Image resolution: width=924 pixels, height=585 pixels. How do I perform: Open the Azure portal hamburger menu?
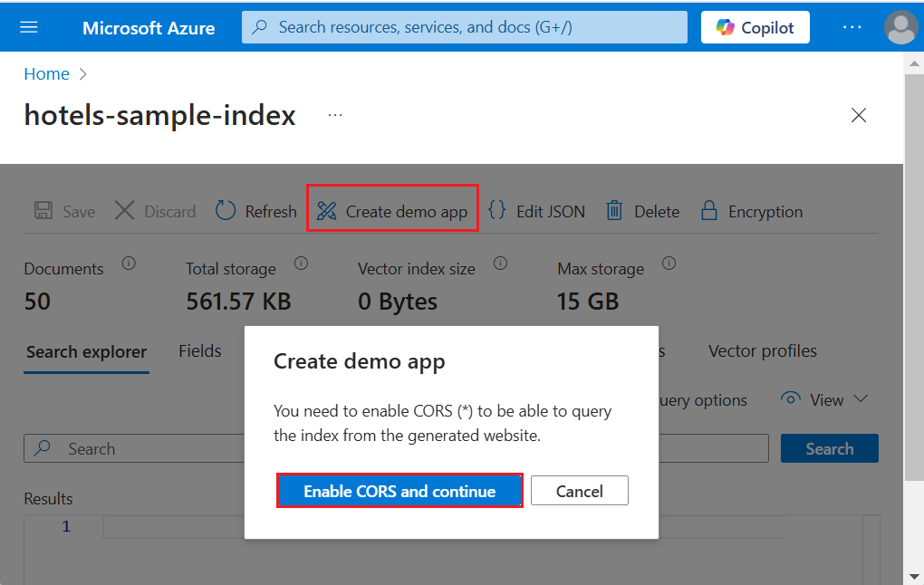point(29,27)
